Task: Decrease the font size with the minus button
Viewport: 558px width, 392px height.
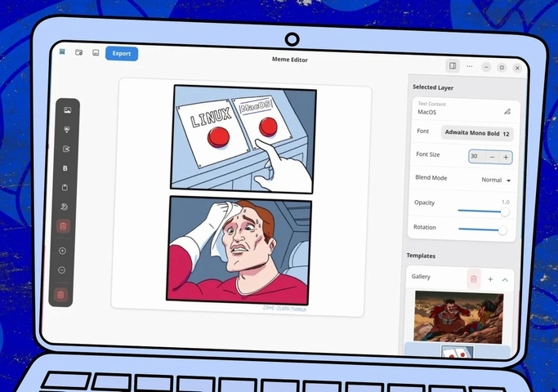Action: click(x=492, y=157)
